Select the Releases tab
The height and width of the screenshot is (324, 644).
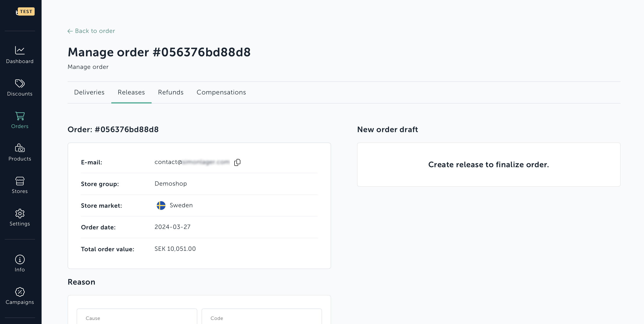pyautogui.click(x=131, y=92)
